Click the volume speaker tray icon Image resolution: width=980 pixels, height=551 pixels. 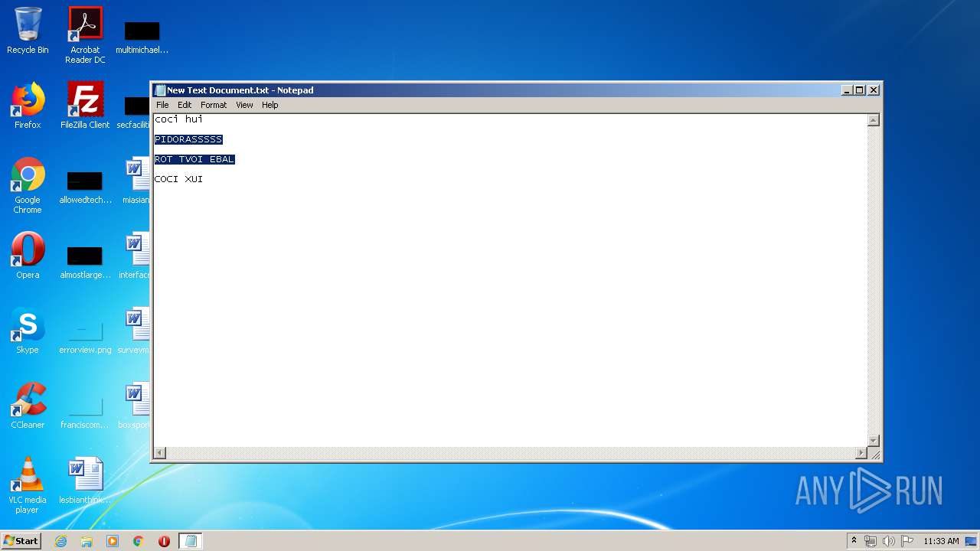[x=888, y=541]
